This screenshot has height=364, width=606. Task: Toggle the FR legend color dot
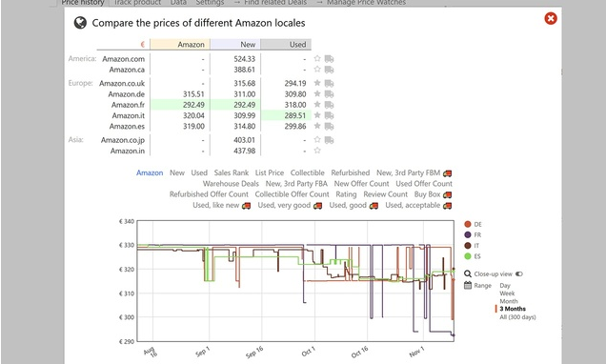tap(468, 234)
